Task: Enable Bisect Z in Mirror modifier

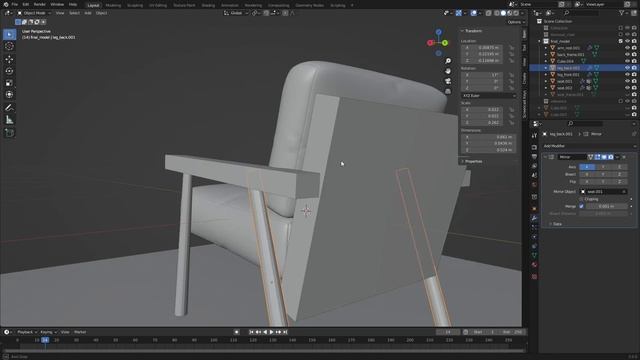Action: point(619,174)
